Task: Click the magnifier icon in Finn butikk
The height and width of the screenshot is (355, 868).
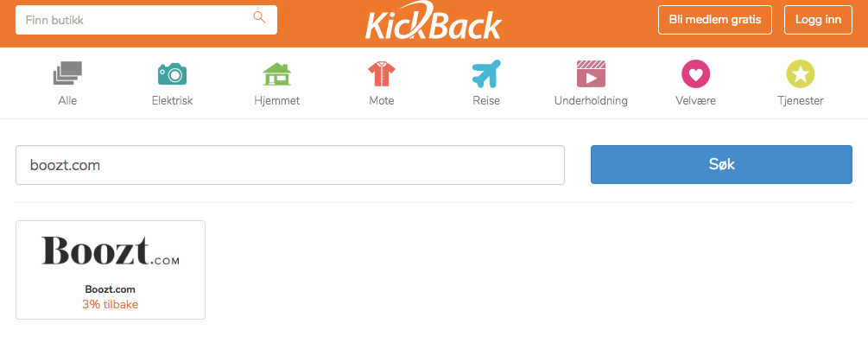Action: point(259,17)
